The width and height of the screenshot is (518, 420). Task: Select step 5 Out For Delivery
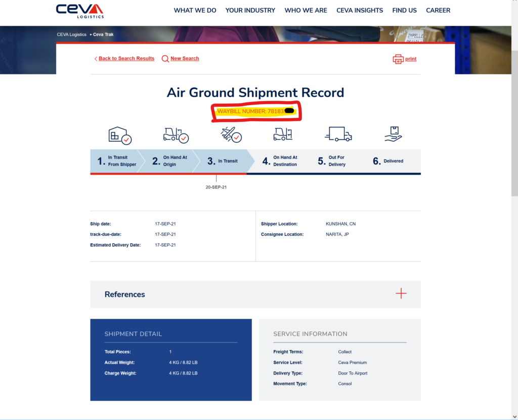pos(332,161)
